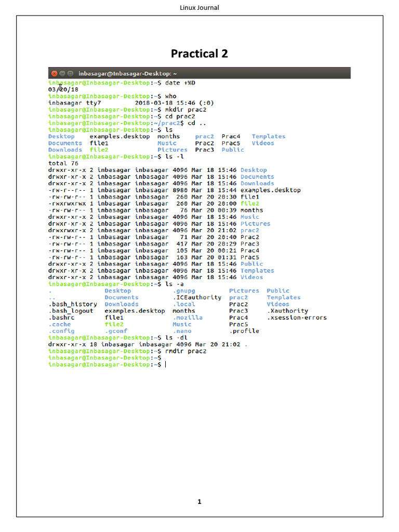Click the time '01:31' on the Prac5 row
The width and height of the screenshot is (399, 532).
point(227,258)
